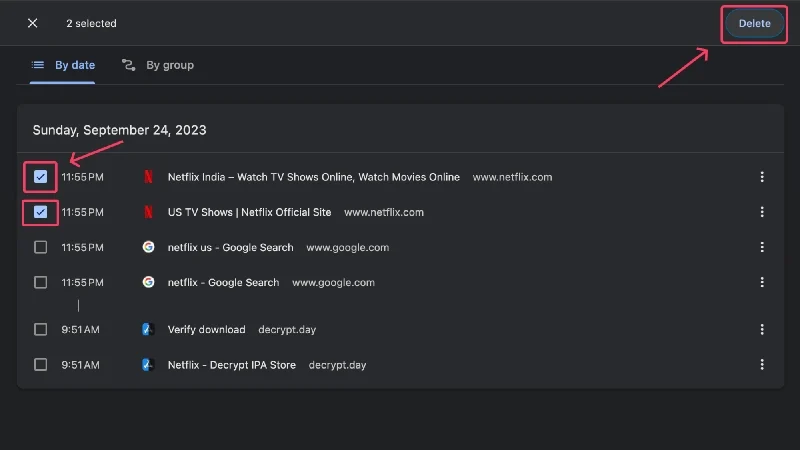Open US TV Shows | Netflix Official Site link
800x450 pixels.
249,212
